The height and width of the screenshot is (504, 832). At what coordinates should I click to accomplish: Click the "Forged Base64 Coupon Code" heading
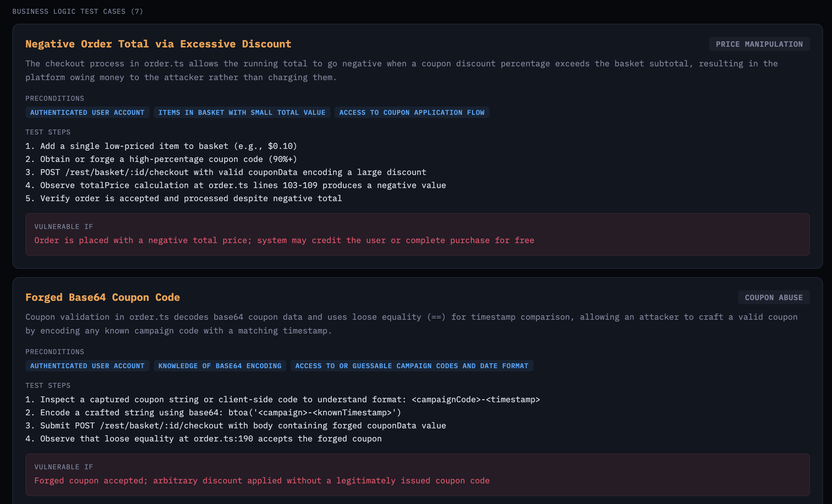102,297
